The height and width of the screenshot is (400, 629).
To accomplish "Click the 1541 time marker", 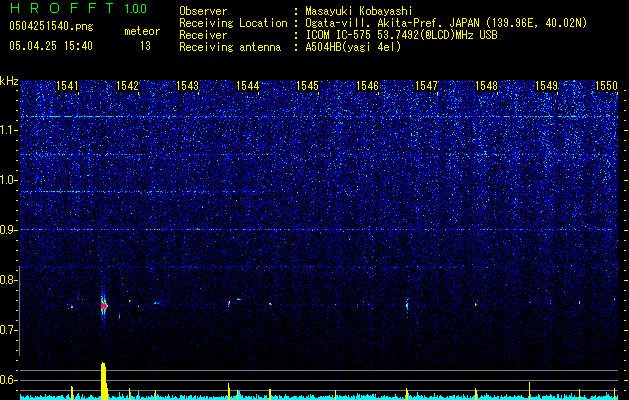I will click(x=67, y=86).
